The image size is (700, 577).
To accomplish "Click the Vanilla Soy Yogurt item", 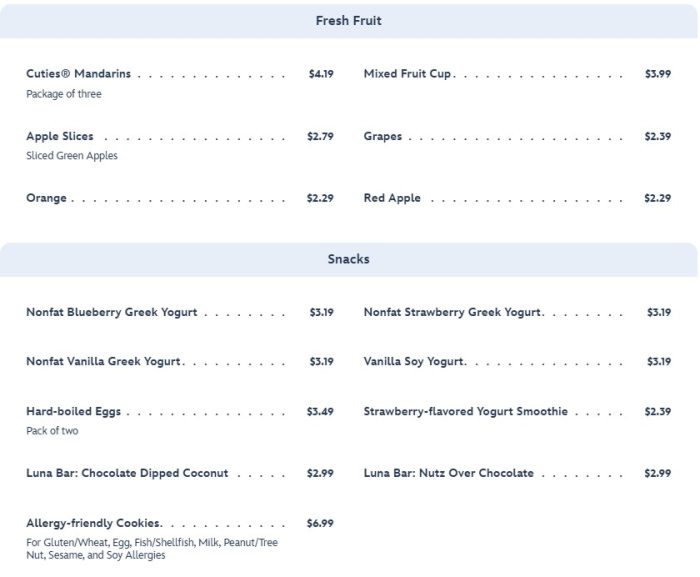I will [414, 361].
